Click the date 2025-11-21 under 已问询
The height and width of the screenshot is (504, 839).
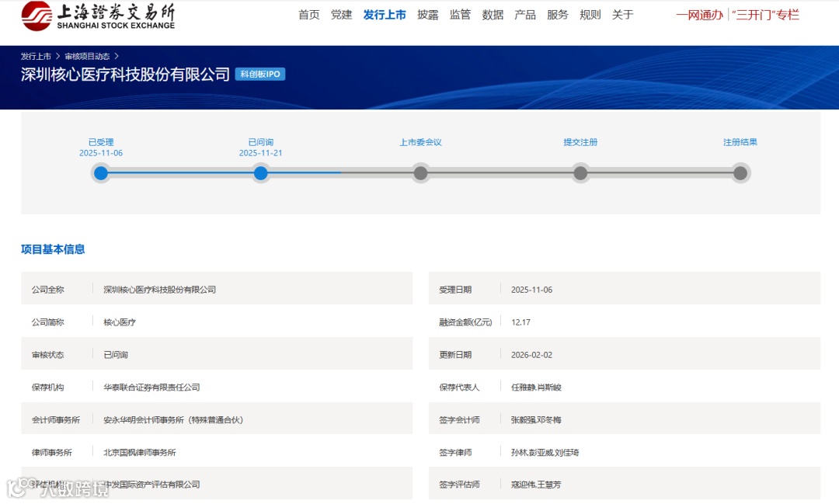pyautogui.click(x=260, y=153)
